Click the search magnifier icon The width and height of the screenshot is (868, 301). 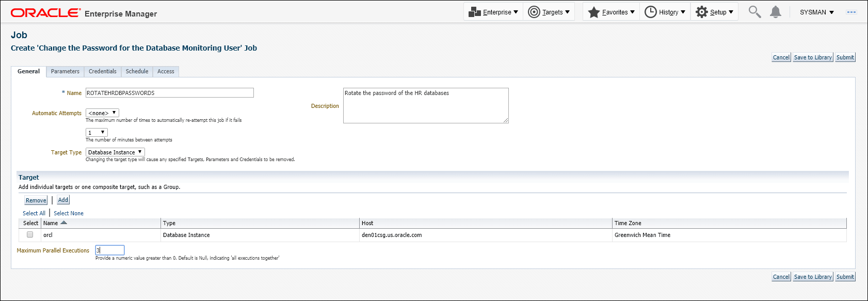click(x=754, y=12)
